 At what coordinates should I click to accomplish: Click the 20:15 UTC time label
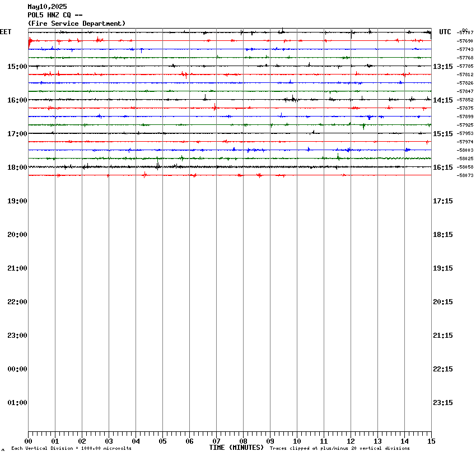coord(442,302)
